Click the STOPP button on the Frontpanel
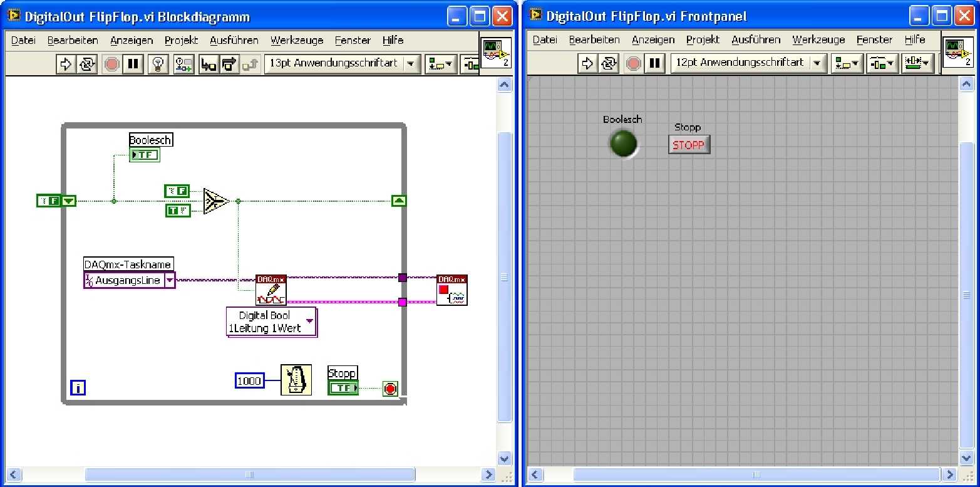 [689, 145]
